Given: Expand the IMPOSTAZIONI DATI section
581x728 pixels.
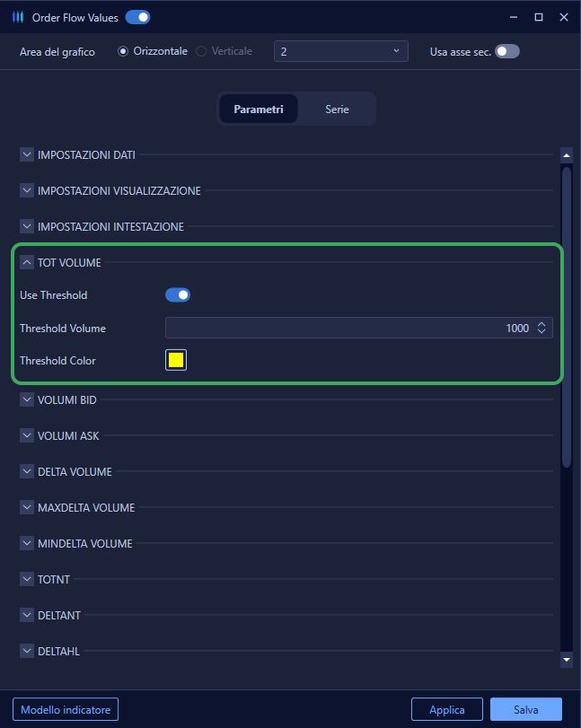Looking at the screenshot, I should point(27,154).
